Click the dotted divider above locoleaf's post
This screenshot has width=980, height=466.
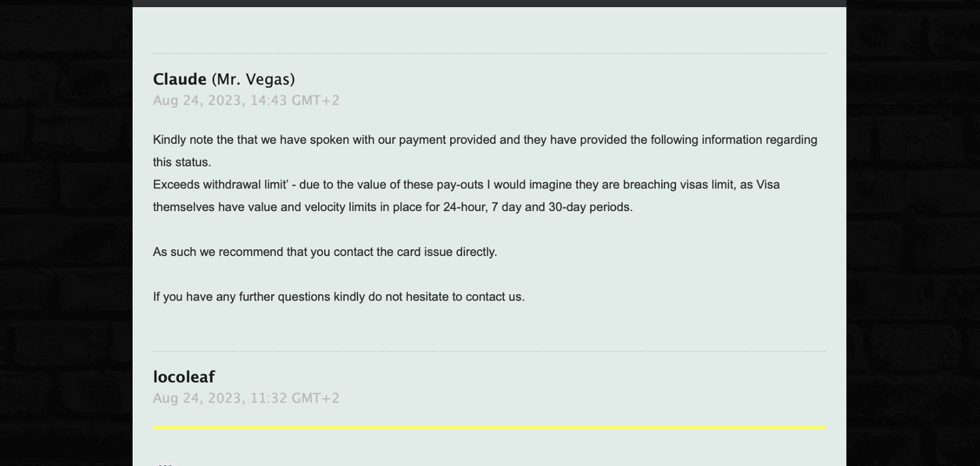tap(489, 352)
